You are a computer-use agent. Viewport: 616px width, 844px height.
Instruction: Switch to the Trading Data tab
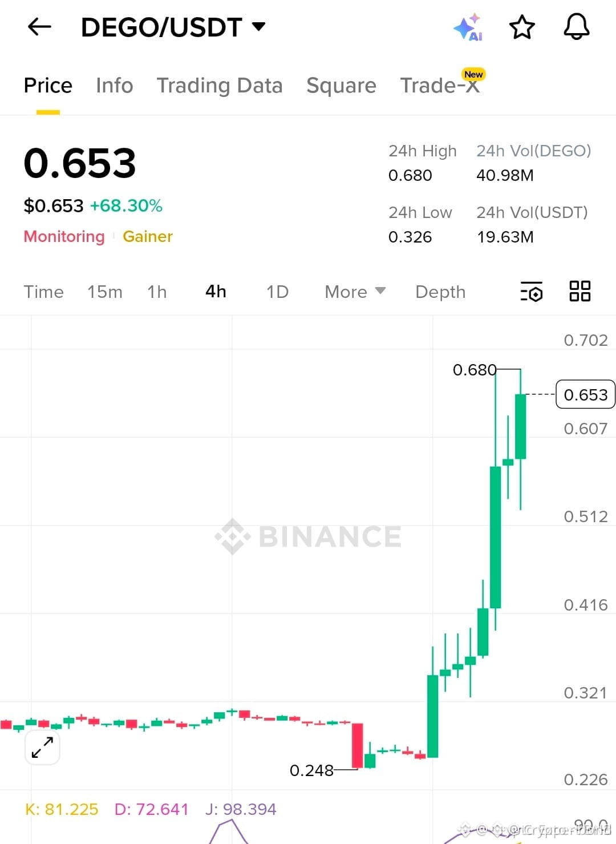tap(220, 86)
